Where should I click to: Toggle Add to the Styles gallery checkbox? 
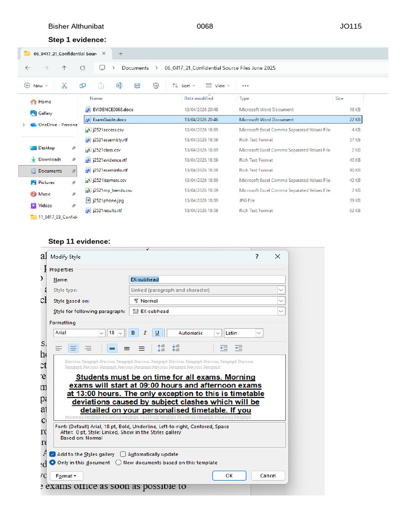[x=52, y=454]
